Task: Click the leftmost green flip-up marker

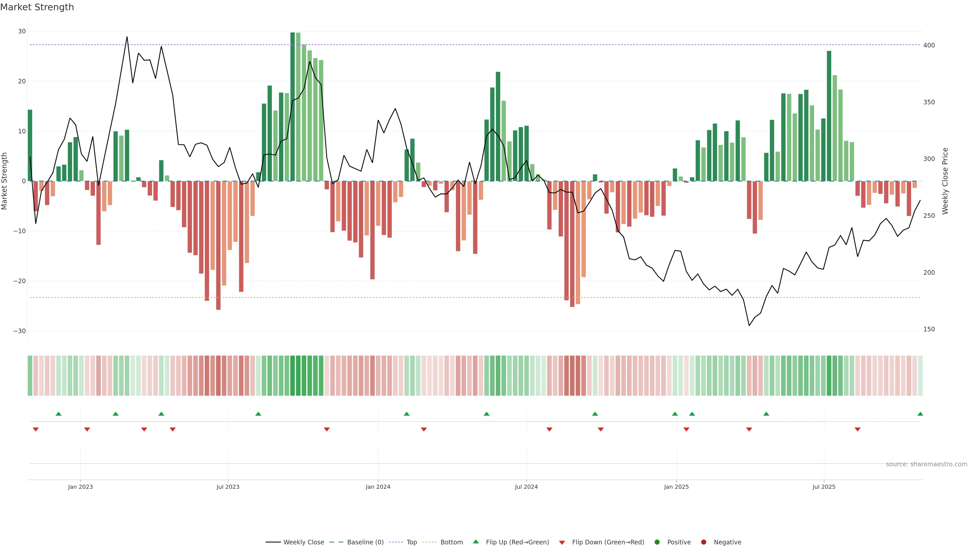Action: 59,414
